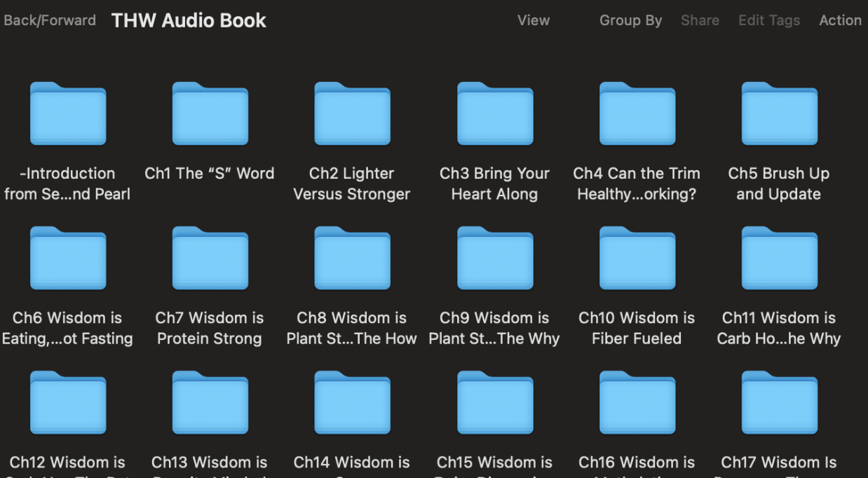This screenshot has height=478, width=868.
Task: Select the Ch4 Can the Trim Healthy folder icon
Action: pyautogui.click(x=637, y=114)
